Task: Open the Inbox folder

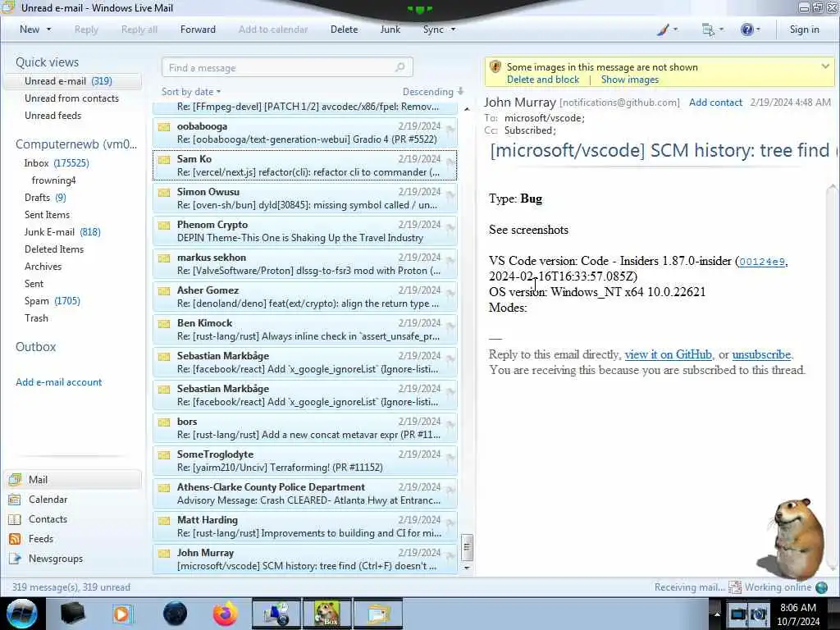Action: pos(57,163)
